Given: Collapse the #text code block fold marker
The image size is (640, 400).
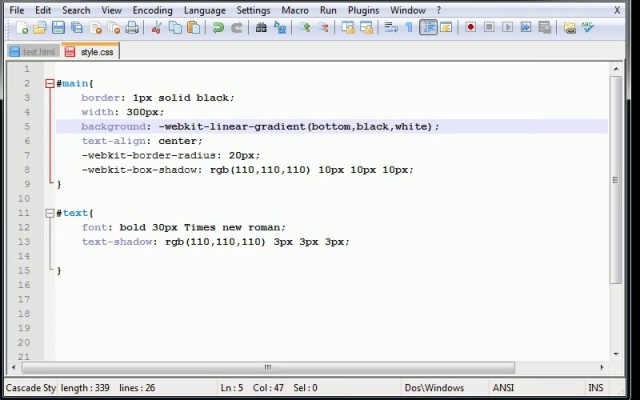Looking at the screenshot, I should 49,213.
